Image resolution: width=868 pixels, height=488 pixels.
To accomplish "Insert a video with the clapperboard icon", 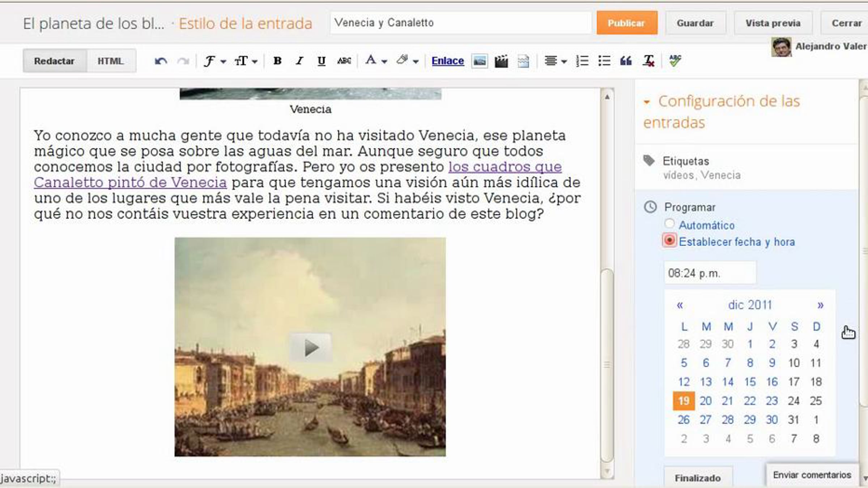I will 501,61.
